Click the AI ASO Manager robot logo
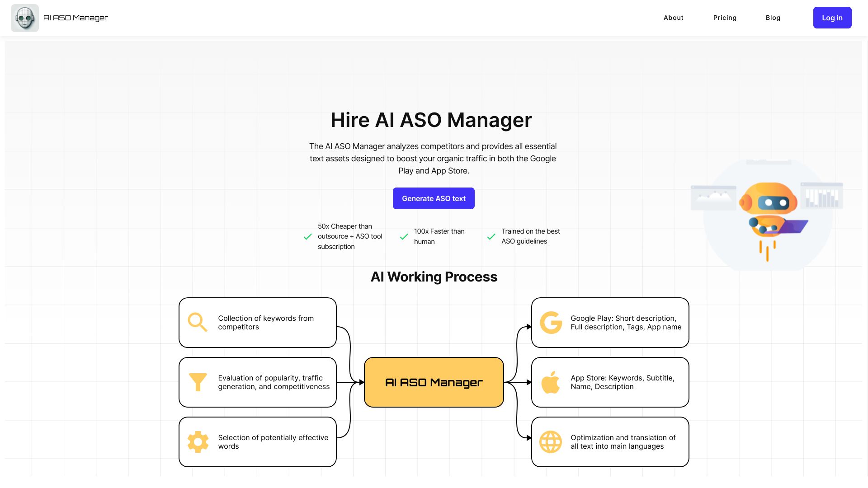Screen dimensions: 868x488 tap(25, 18)
